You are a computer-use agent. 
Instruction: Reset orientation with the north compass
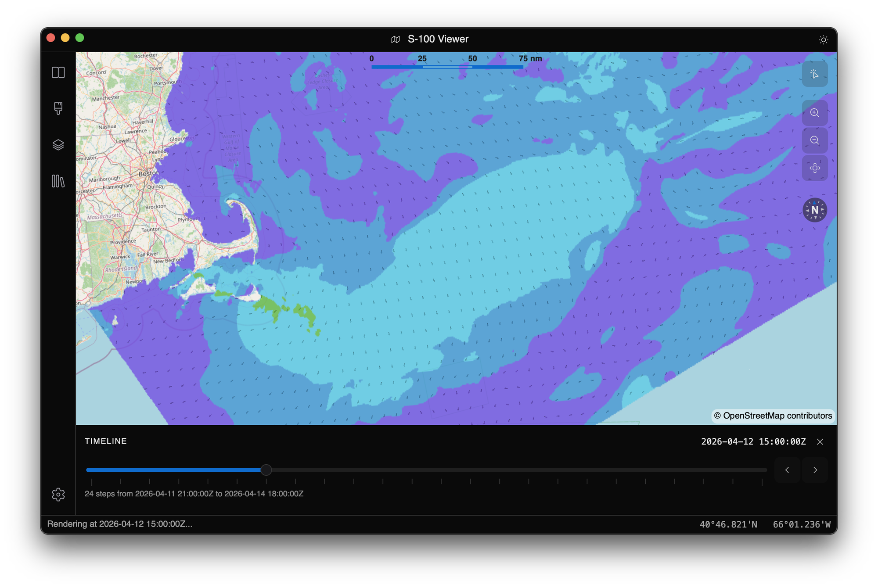pyautogui.click(x=815, y=210)
